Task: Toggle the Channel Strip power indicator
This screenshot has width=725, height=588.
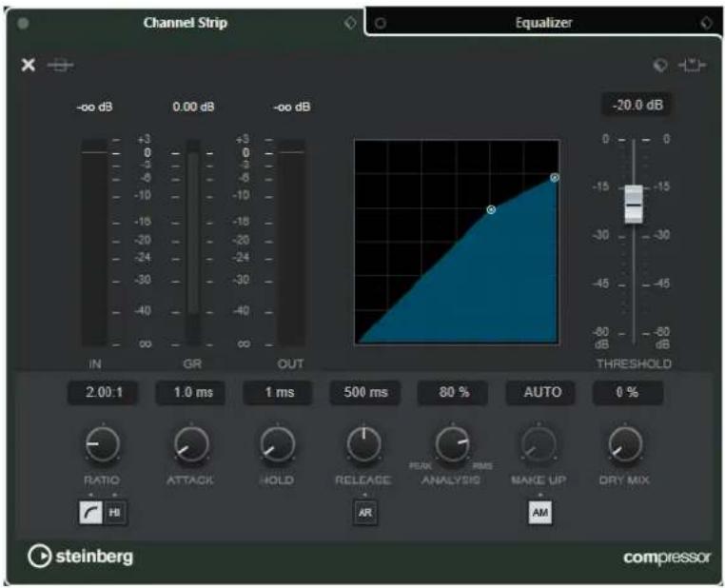Action: [x=23, y=23]
